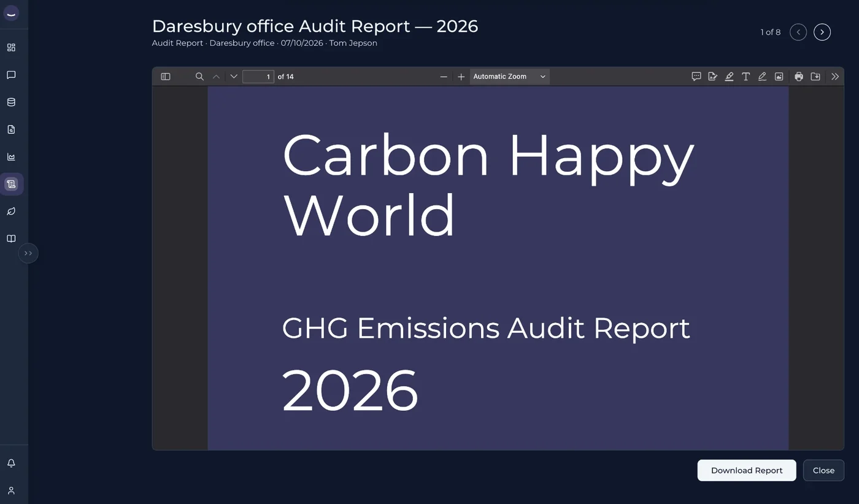Go to previous report in pager
This screenshot has width=859, height=504.
(798, 32)
